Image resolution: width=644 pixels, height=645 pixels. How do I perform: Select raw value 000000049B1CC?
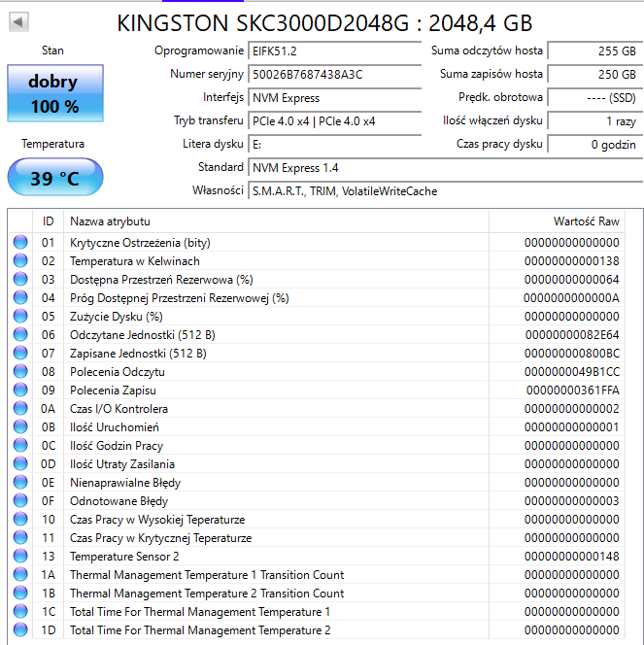tap(571, 371)
